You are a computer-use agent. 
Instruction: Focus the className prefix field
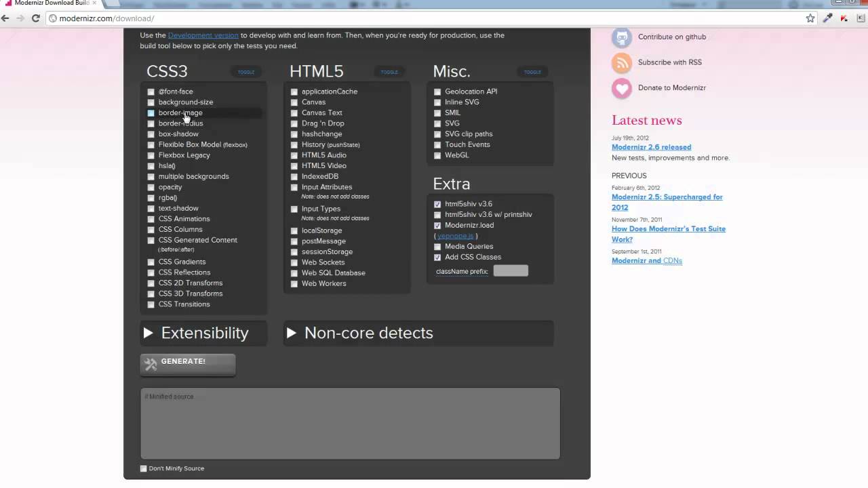[511, 271]
